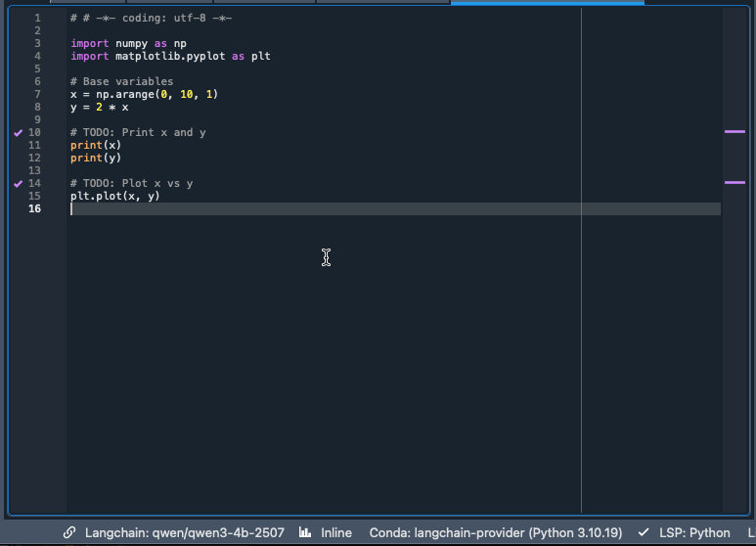Screen dimensions: 756x546
Task: Select the active highlighted editor tab
Action: pyautogui.click(x=547, y=2)
